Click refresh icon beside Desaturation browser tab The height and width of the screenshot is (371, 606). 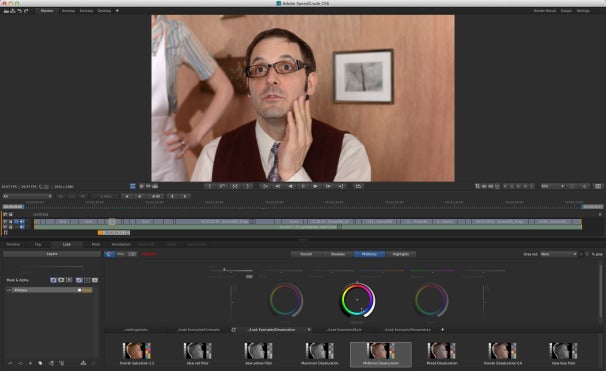point(233,330)
